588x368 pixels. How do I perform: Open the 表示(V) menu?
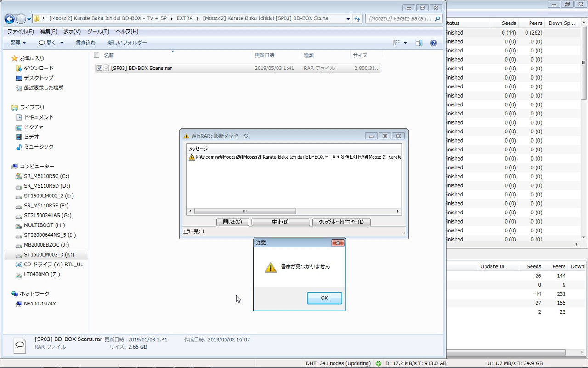(72, 31)
